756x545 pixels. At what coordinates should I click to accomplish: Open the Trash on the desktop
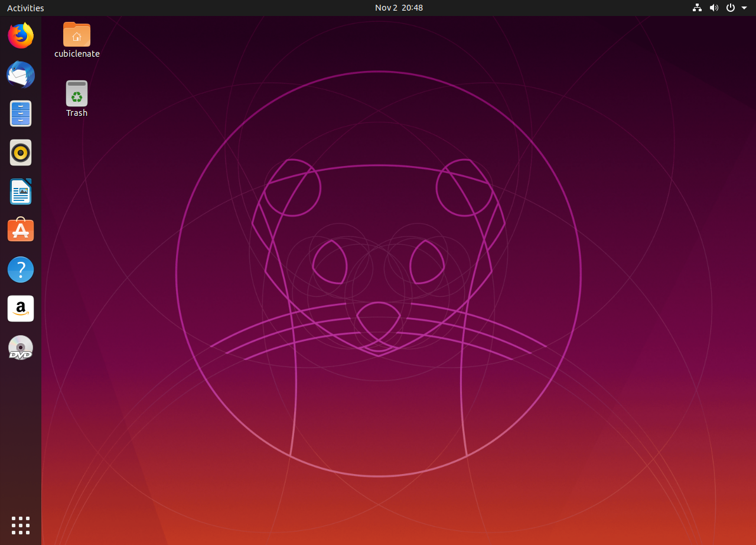[x=77, y=93]
